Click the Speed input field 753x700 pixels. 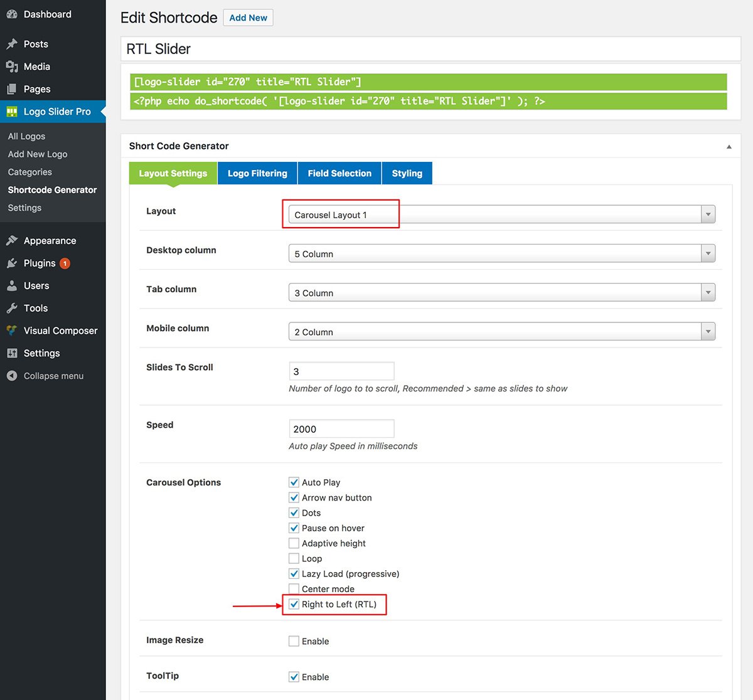tap(341, 429)
